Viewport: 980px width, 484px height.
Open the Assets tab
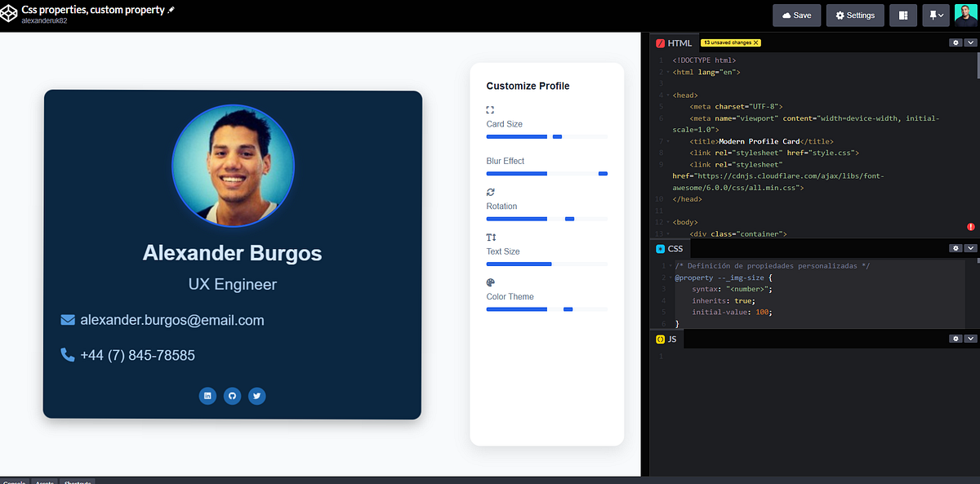click(x=45, y=482)
